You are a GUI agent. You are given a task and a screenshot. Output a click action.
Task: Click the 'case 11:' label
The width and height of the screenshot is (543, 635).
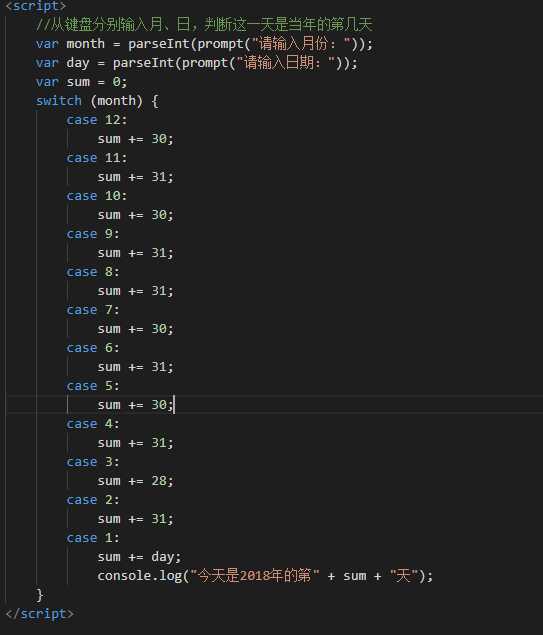tap(97, 158)
